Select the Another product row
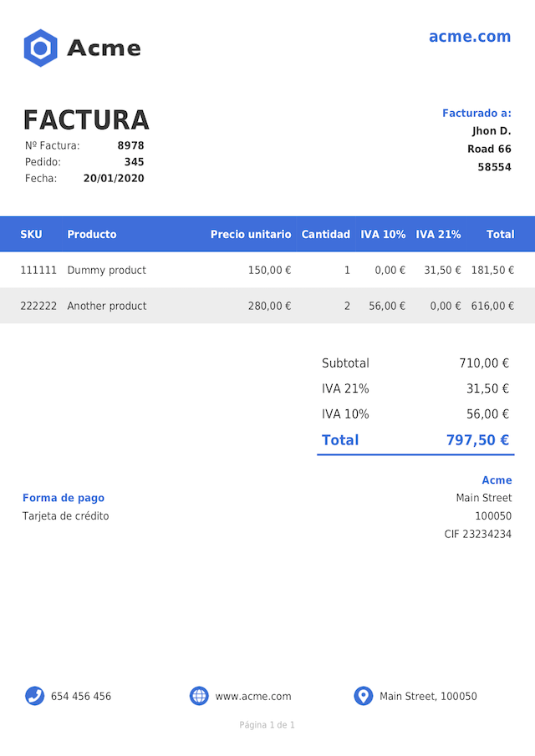Viewport: 535px width, 756px height. [267, 306]
